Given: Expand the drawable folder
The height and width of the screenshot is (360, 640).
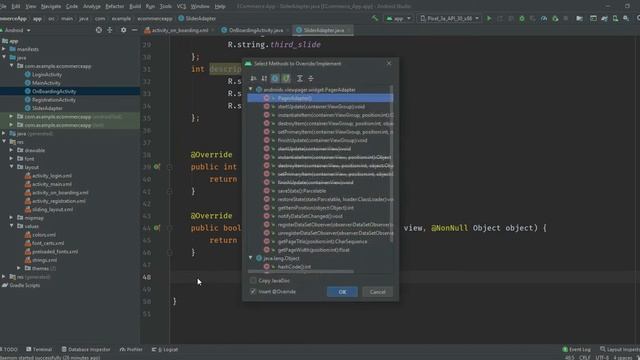Looking at the screenshot, I should (x=11, y=150).
